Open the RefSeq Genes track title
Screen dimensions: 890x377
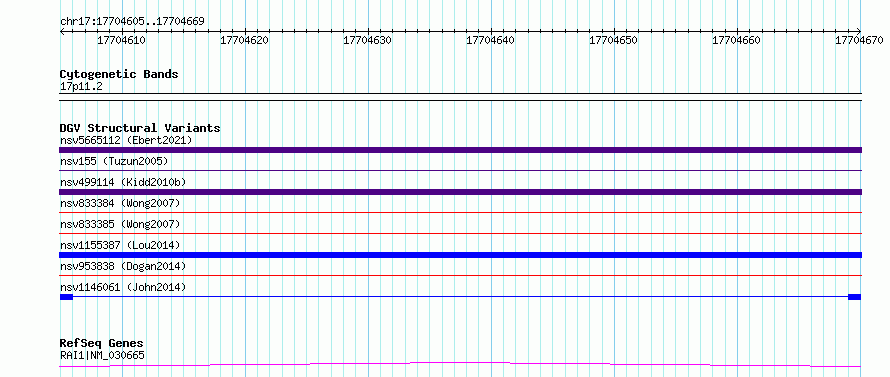(102, 344)
